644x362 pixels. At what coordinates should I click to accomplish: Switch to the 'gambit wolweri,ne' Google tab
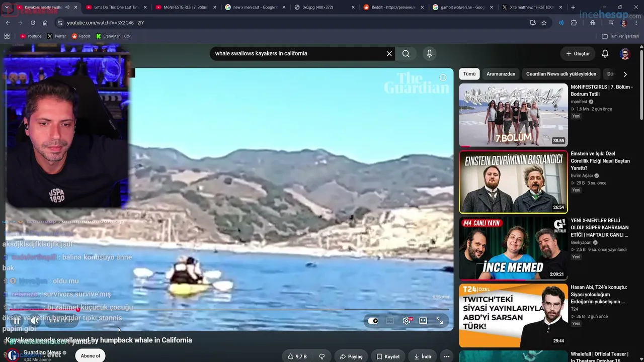click(x=463, y=8)
